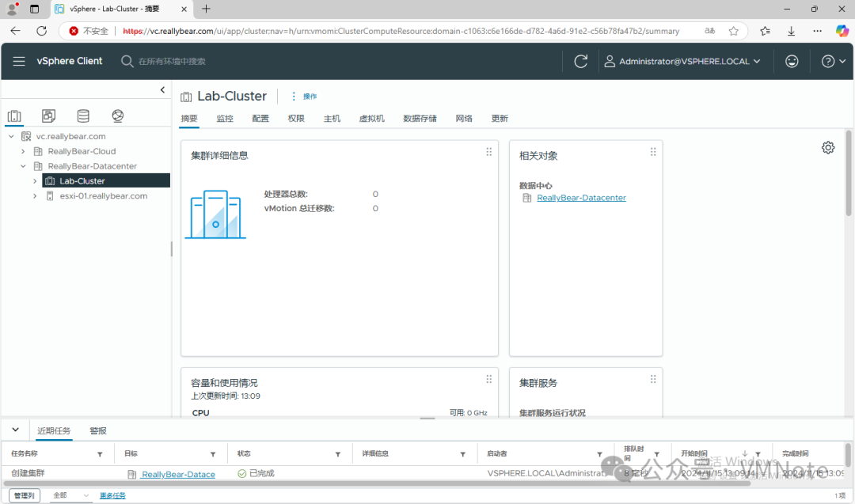The height and width of the screenshot is (504, 855).
Task: Select ReallyBear-Datacenter in the inventory tree
Action: [92, 165]
